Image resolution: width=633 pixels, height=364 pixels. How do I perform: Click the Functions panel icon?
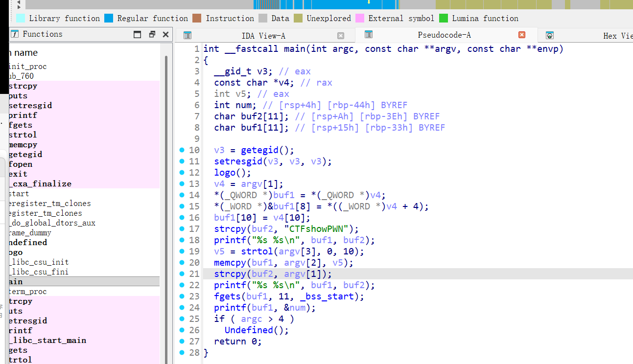tap(15, 34)
